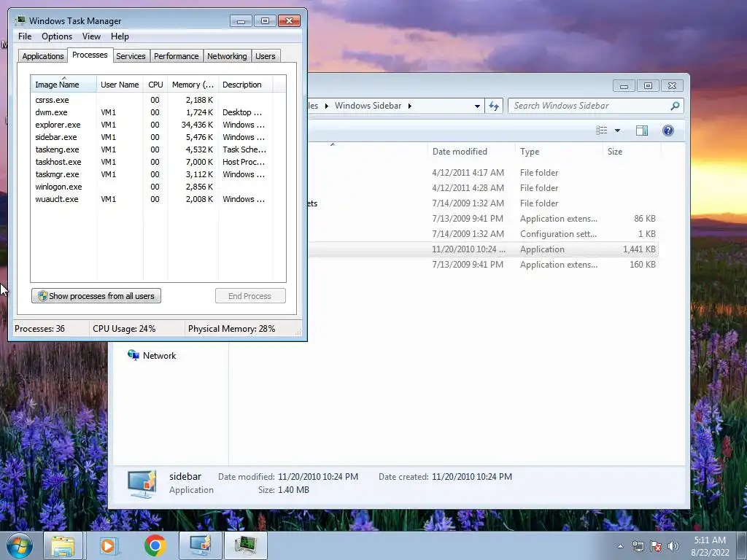
Task: Select the wuauclt.exe process row
Action: click(x=152, y=199)
